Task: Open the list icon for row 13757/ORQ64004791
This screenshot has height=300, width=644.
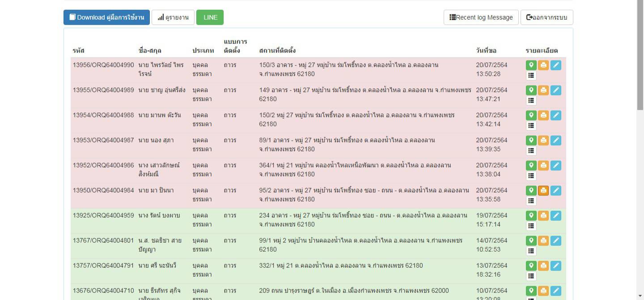Action: (531, 276)
